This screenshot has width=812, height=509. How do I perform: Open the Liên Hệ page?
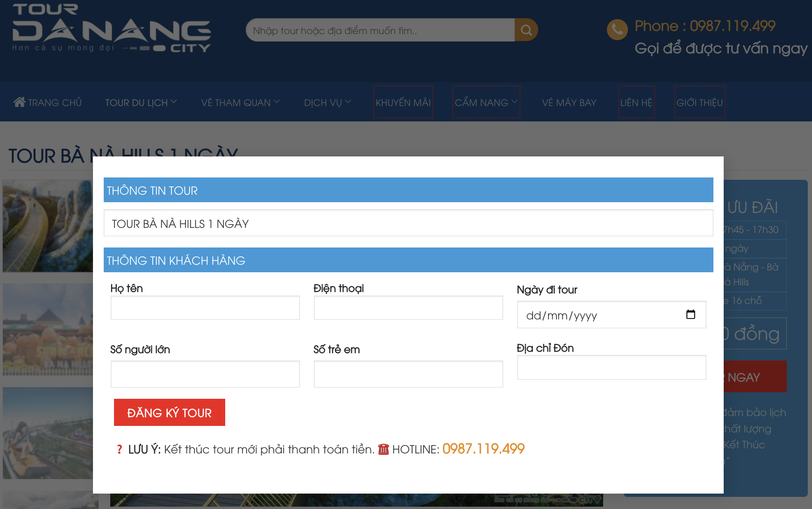636,102
